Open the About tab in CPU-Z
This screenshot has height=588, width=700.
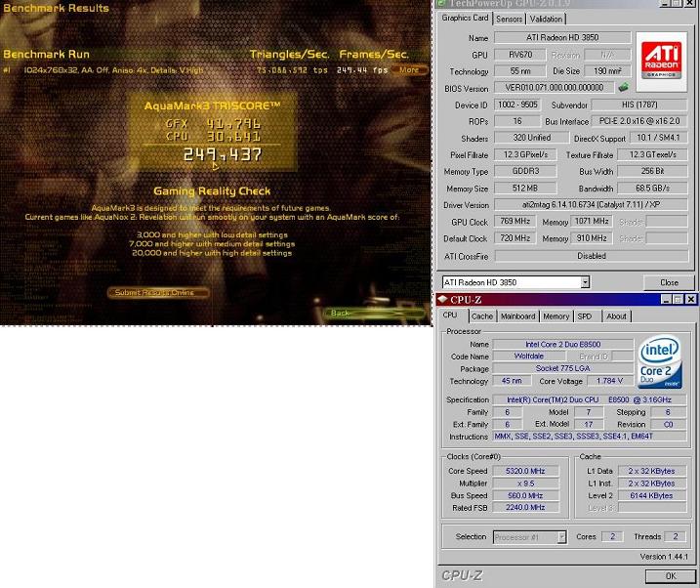pos(616,316)
